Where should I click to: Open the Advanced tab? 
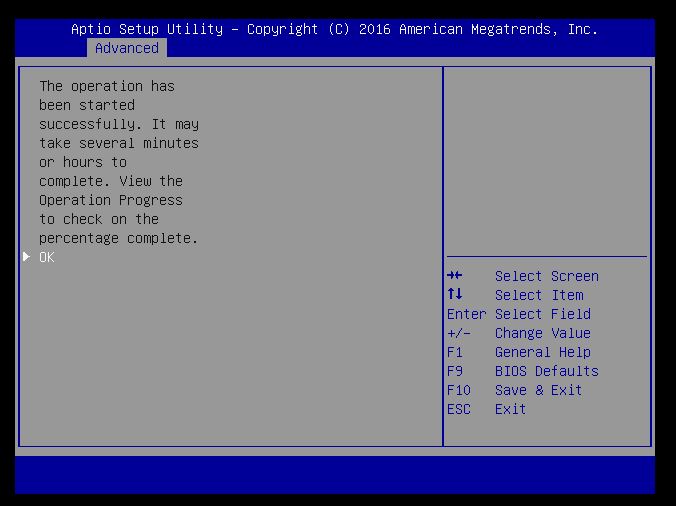click(127, 48)
